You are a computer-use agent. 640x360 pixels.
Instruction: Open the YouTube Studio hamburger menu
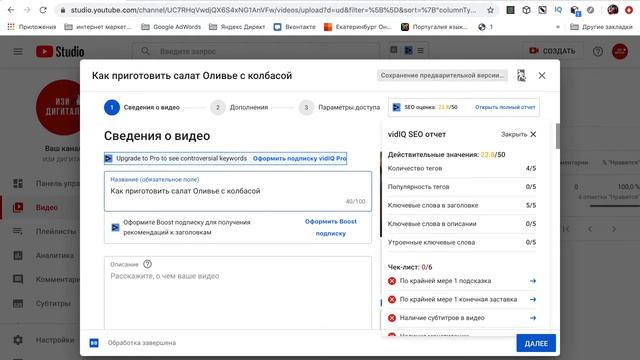pyautogui.click(x=18, y=51)
